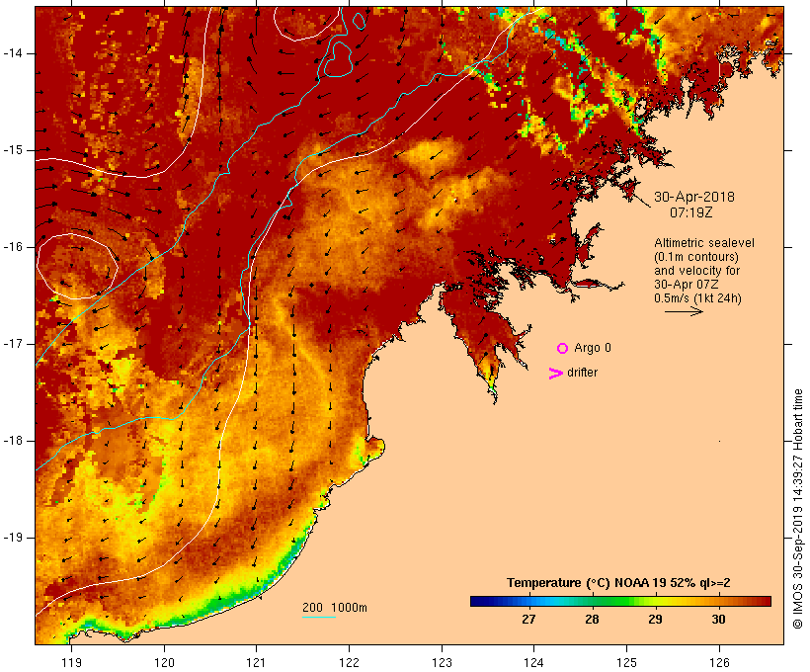Click longitude axis label 125
The image size is (810, 672).
tap(626, 662)
